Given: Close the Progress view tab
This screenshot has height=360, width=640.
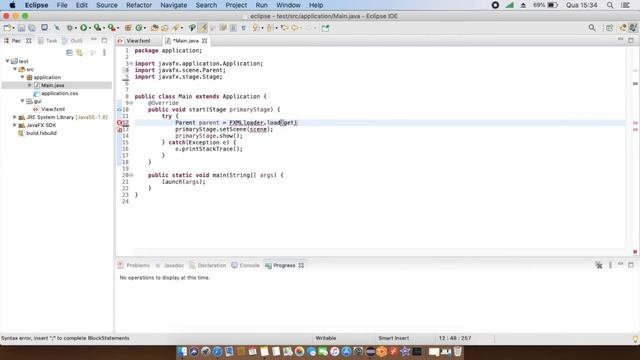Looking at the screenshot, I should click(301, 265).
